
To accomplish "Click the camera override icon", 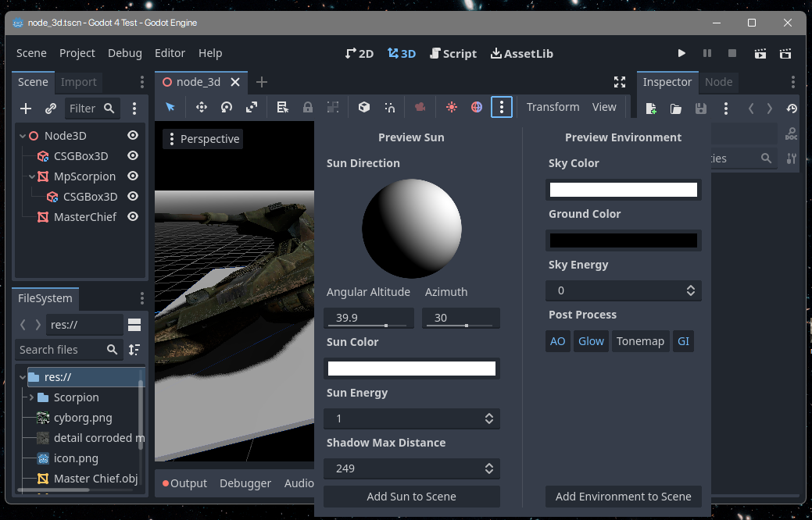I will click(x=420, y=107).
